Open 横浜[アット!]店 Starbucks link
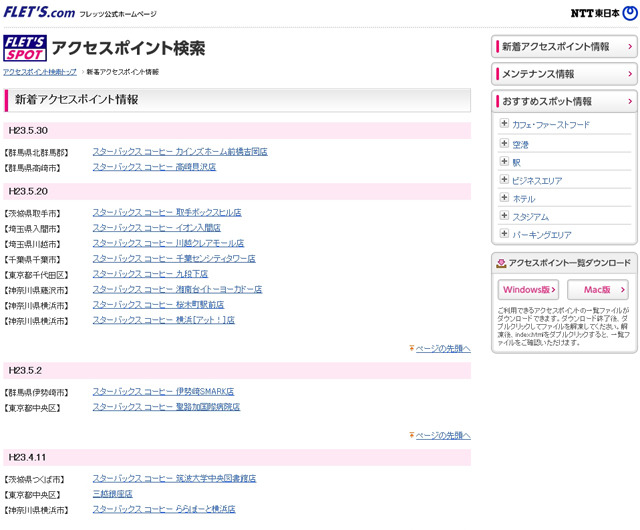 164,320
